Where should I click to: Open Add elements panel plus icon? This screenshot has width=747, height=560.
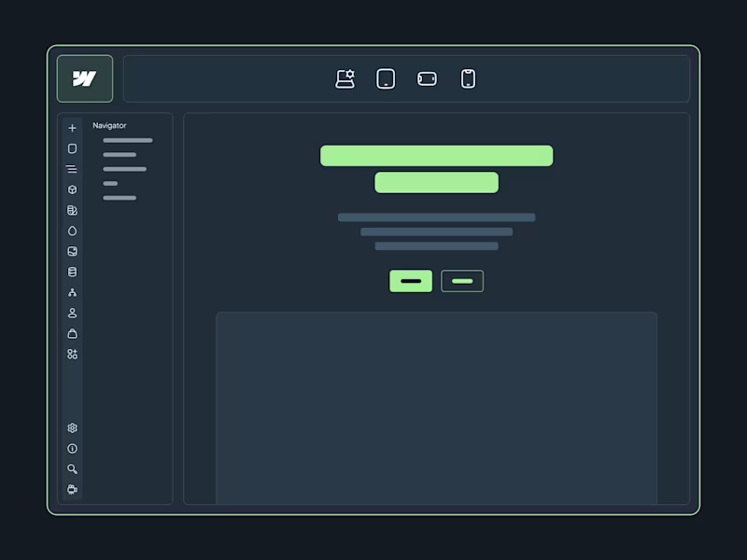[x=73, y=128]
